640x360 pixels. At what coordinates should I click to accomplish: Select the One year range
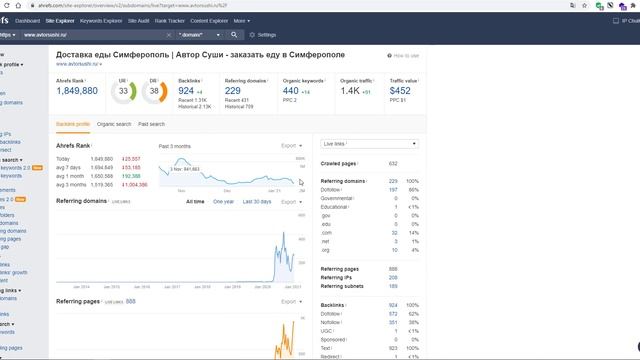click(x=224, y=202)
